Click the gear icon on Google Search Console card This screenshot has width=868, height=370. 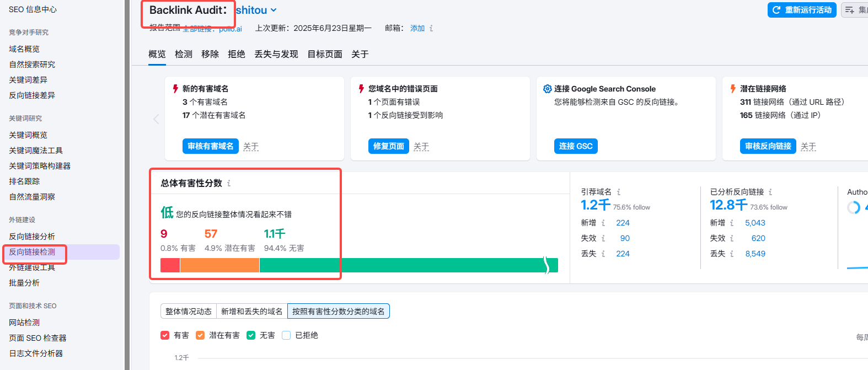pos(547,89)
